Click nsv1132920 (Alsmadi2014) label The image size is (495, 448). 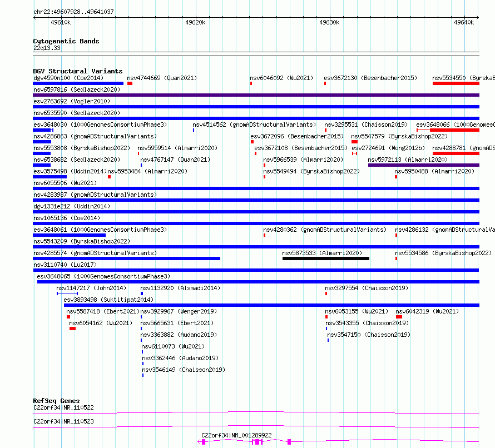coord(180,288)
